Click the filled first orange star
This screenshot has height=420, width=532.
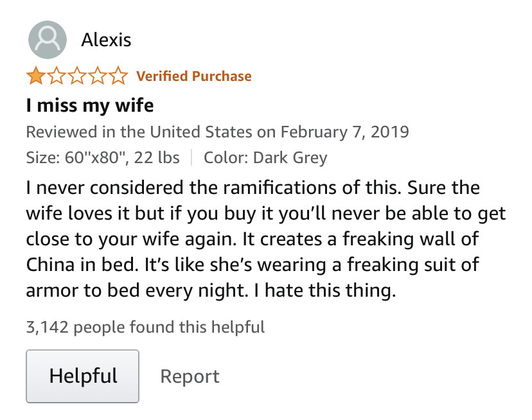pos(35,77)
